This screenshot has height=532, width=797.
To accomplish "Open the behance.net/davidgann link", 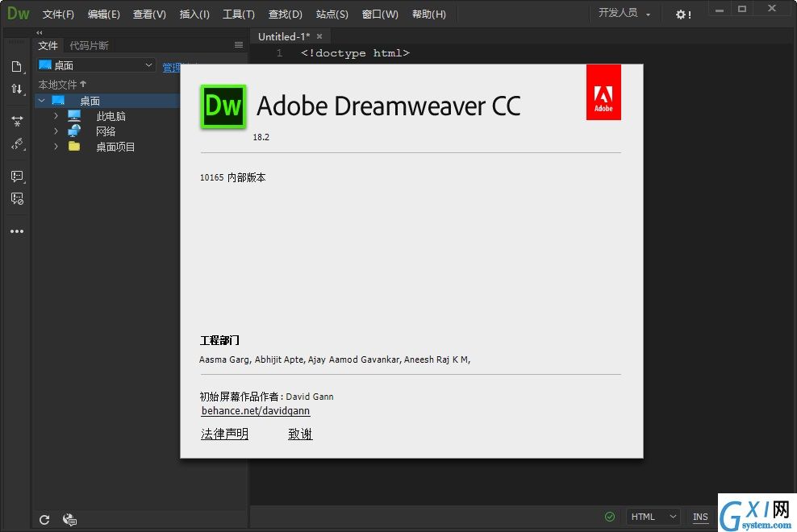I will click(x=256, y=410).
